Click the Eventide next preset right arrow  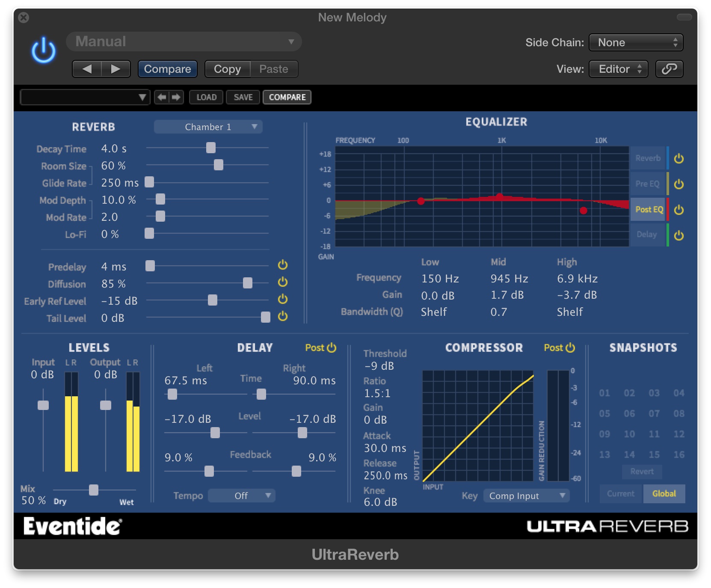pyautogui.click(x=176, y=97)
